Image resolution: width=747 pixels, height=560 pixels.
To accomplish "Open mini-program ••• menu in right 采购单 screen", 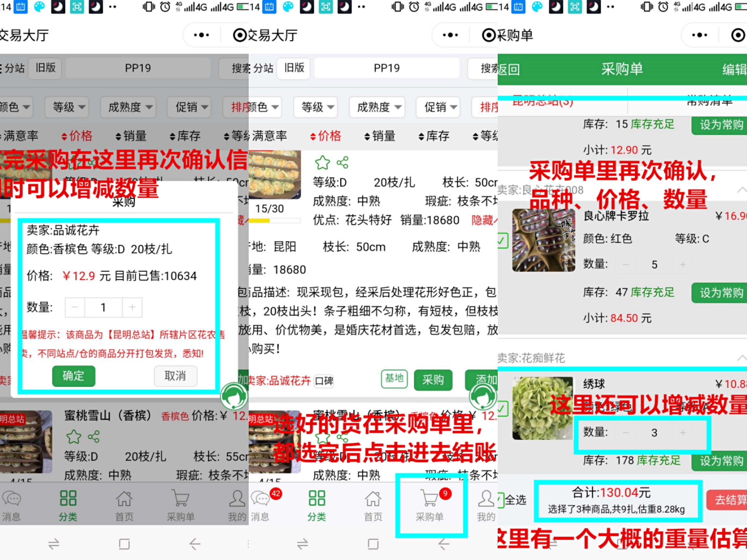I will (699, 35).
